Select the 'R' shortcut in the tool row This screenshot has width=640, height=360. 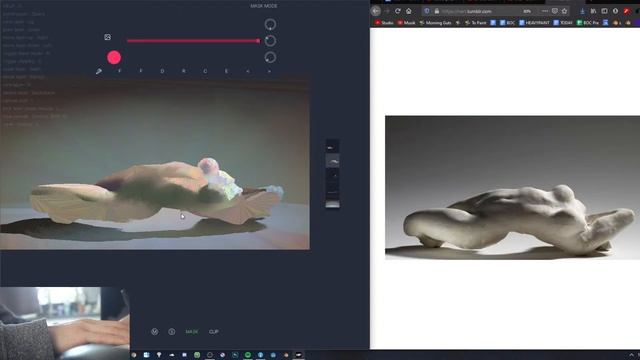184,71
